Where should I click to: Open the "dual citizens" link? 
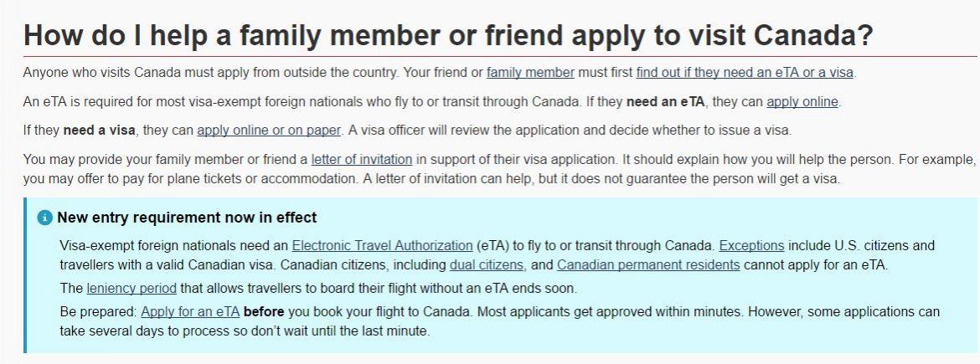pyautogui.click(x=487, y=265)
